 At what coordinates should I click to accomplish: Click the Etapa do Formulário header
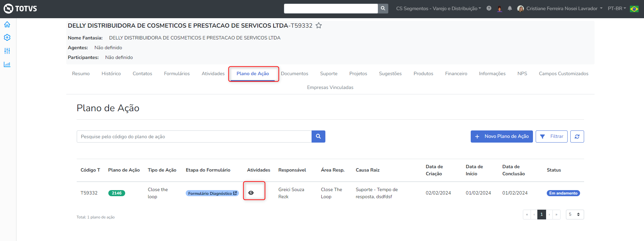point(208,170)
